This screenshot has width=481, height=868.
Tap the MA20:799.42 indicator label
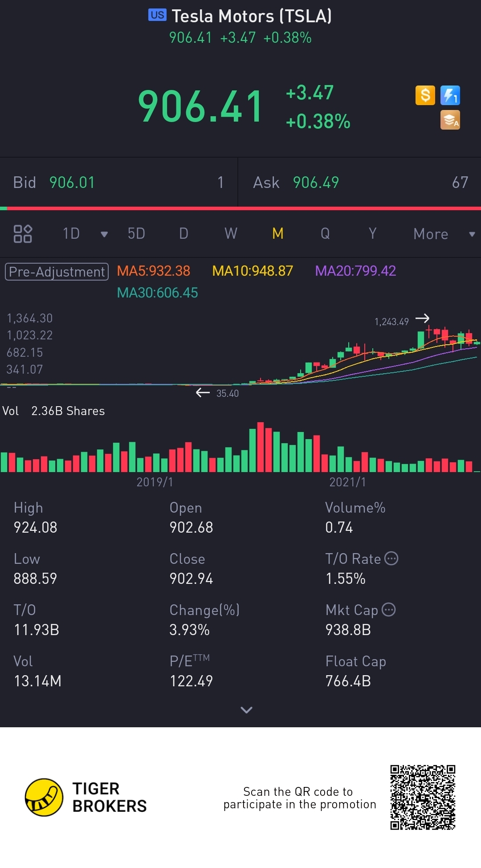pyautogui.click(x=355, y=271)
